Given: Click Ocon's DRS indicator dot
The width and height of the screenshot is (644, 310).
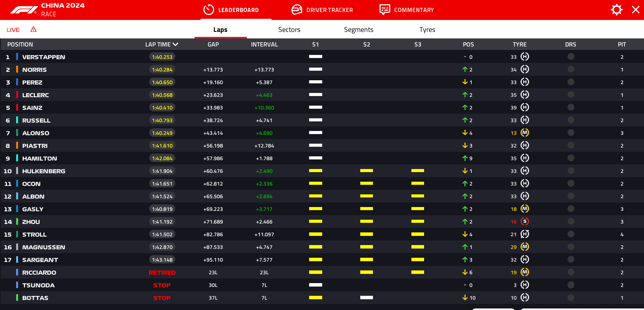Looking at the screenshot, I should (571, 184).
